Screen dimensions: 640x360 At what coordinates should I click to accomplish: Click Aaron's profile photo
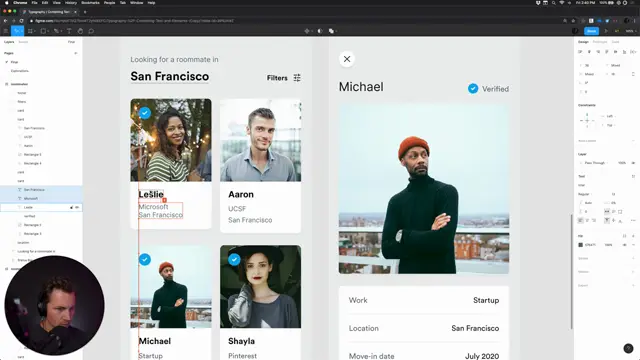click(x=260, y=140)
